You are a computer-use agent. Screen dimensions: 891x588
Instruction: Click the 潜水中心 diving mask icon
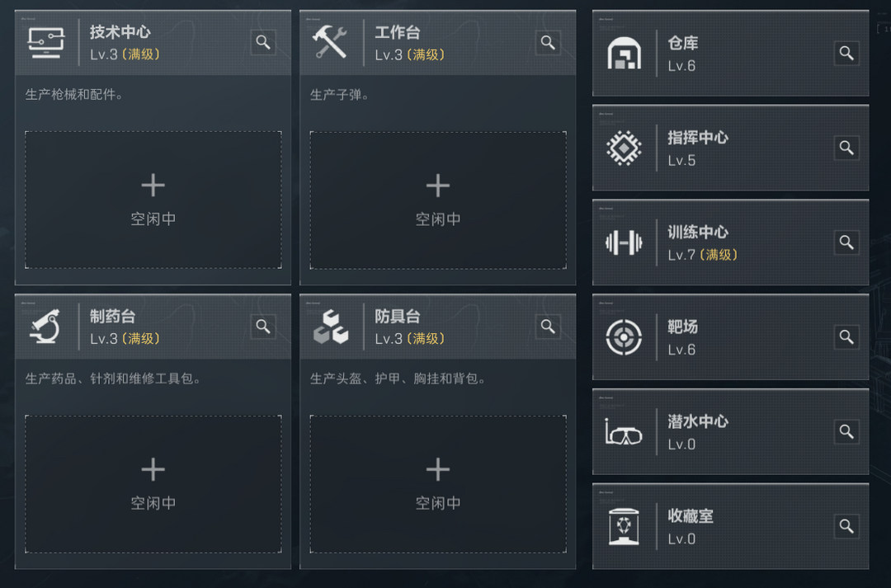(x=624, y=432)
